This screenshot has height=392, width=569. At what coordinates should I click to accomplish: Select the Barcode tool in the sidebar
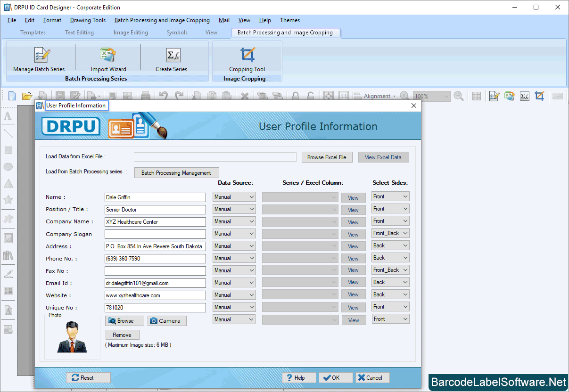pos(8,291)
